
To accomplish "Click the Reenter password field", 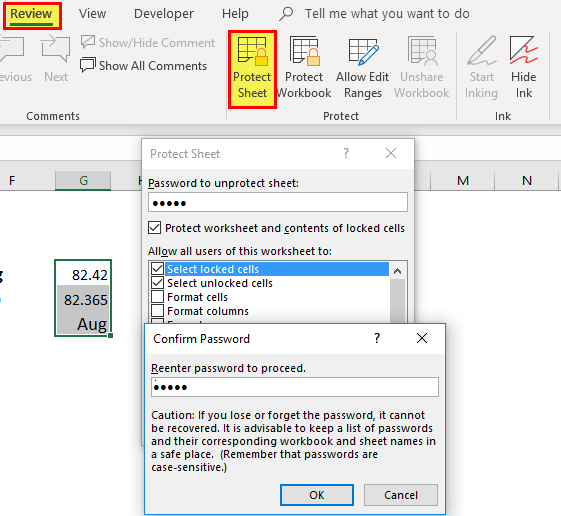I will (295, 387).
